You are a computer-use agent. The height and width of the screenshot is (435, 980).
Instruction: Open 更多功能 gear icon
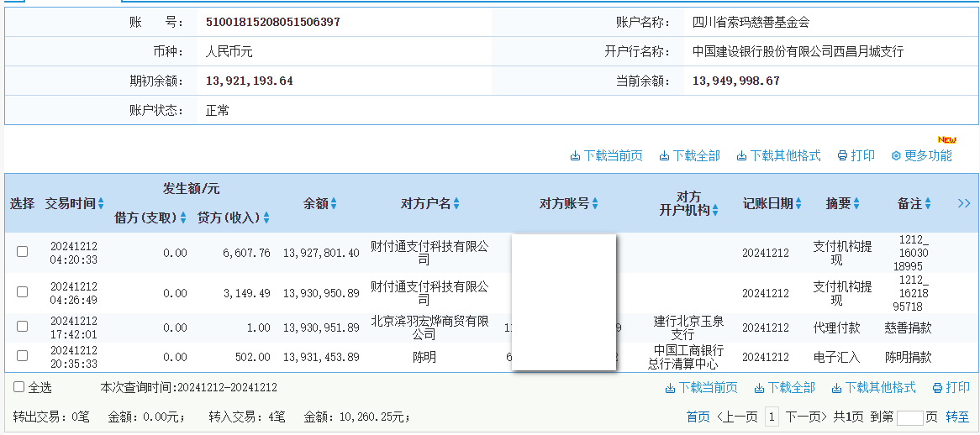pyautogui.click(x=896, y=156)
